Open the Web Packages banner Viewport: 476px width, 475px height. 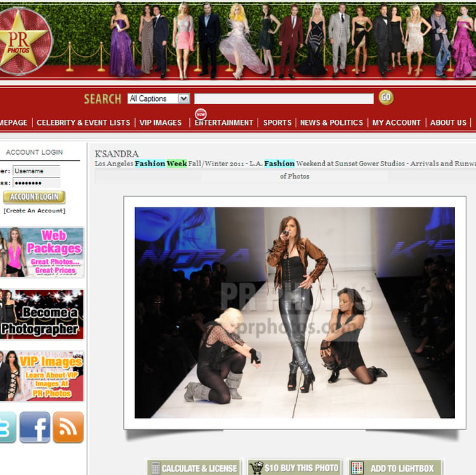[42, 252]
